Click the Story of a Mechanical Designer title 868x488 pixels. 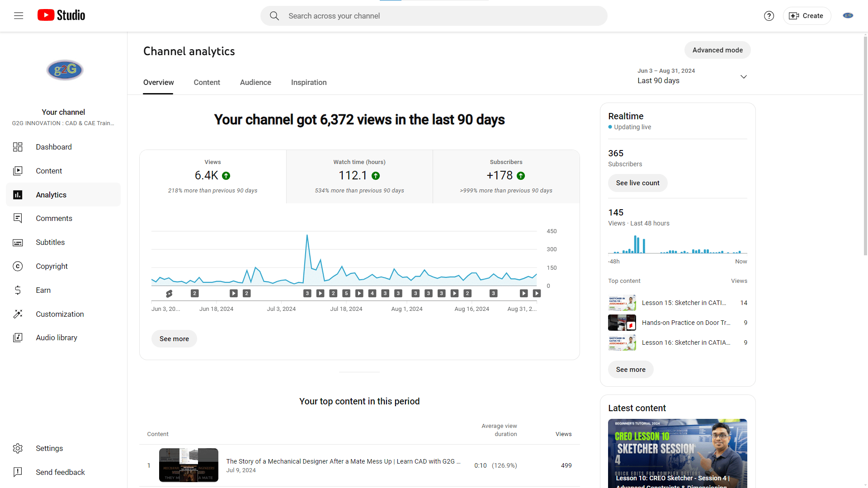pyautogui.click(x=343, y=461)
